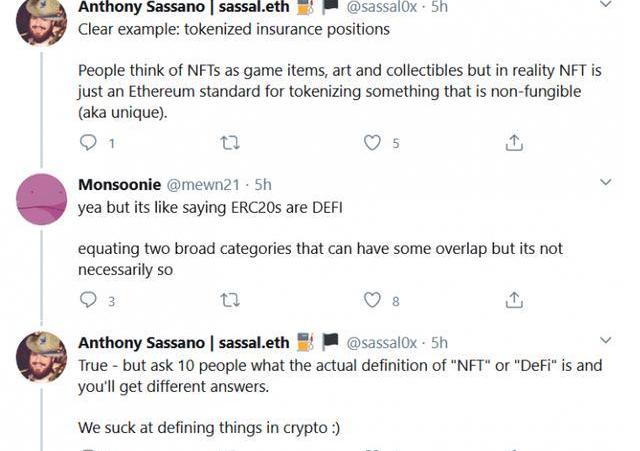Share the tokenized insurance positions tweet
Screen dimensions: 640x451
514,143
